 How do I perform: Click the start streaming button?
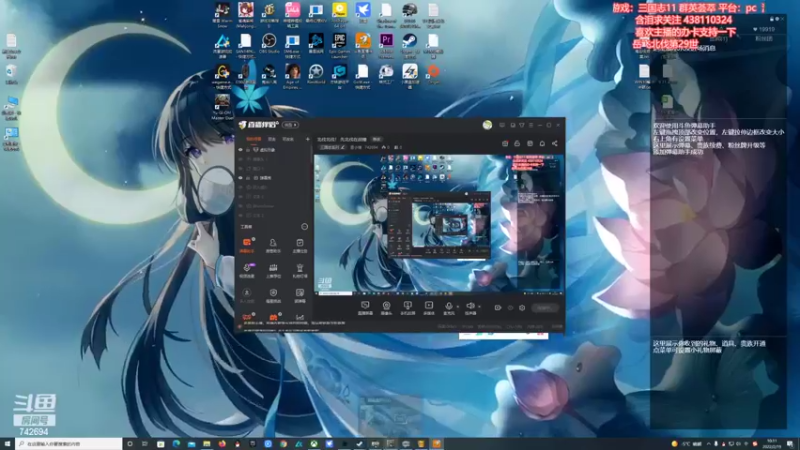tap(545, 308)
